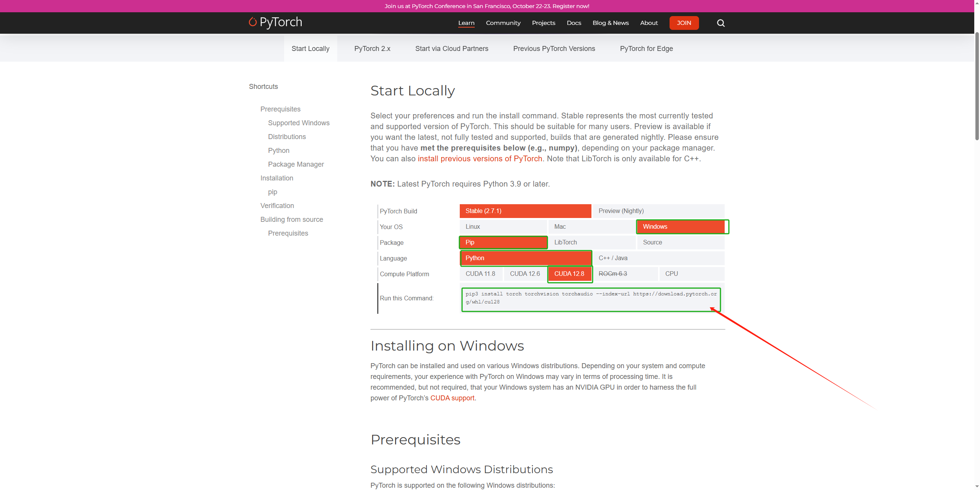Click the pip install command box
The height and width of the screenshot is (490, 980).
click(x=591, y=298)
